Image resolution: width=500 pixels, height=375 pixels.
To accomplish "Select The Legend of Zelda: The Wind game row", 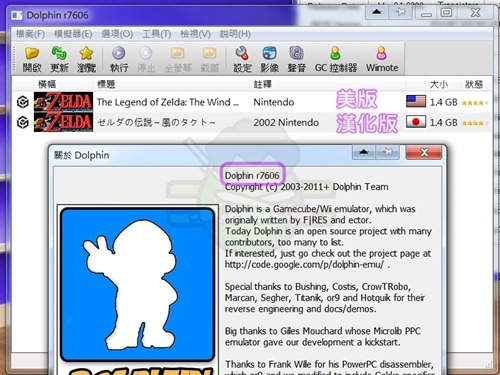I will tap(252, 102).
